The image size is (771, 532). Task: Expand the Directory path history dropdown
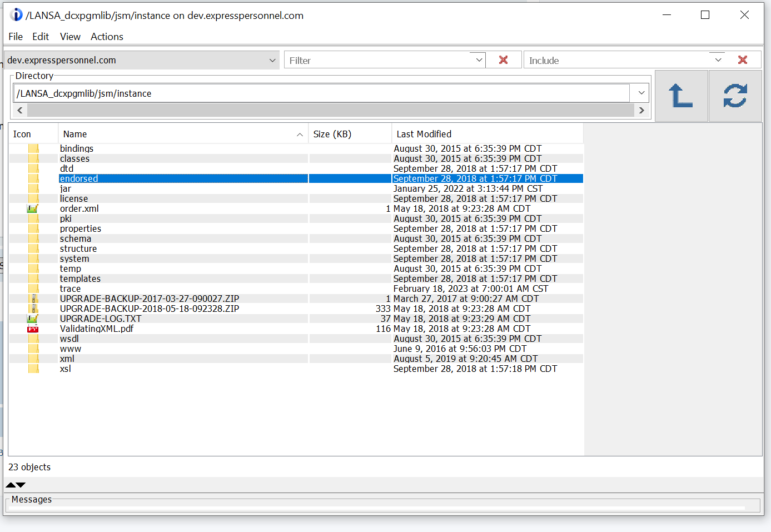point(641,93)
